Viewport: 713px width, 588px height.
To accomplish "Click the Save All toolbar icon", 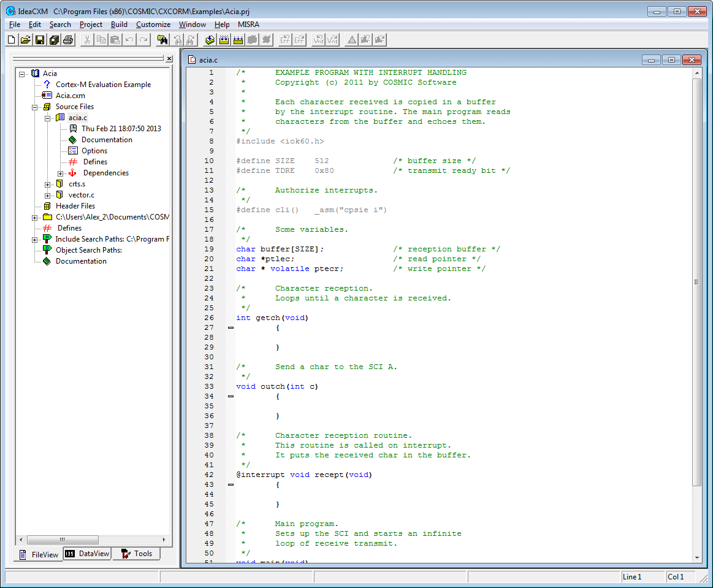I will click(x=53, y=40).
